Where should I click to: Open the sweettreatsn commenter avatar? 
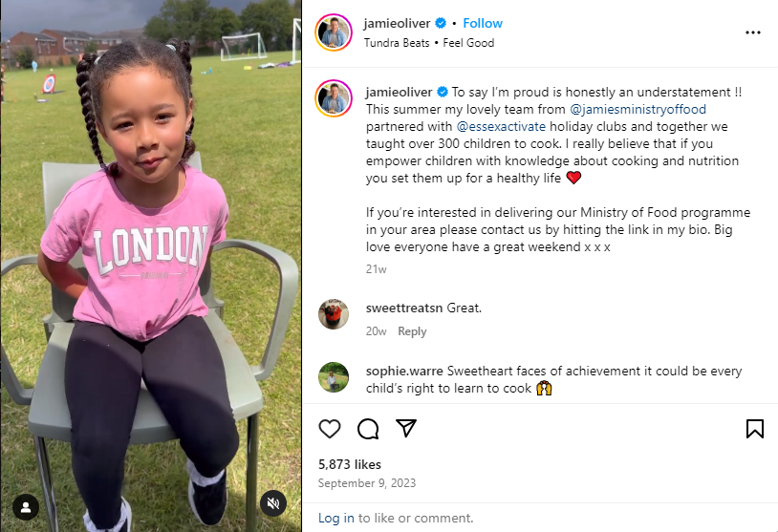tap(334, 314)
